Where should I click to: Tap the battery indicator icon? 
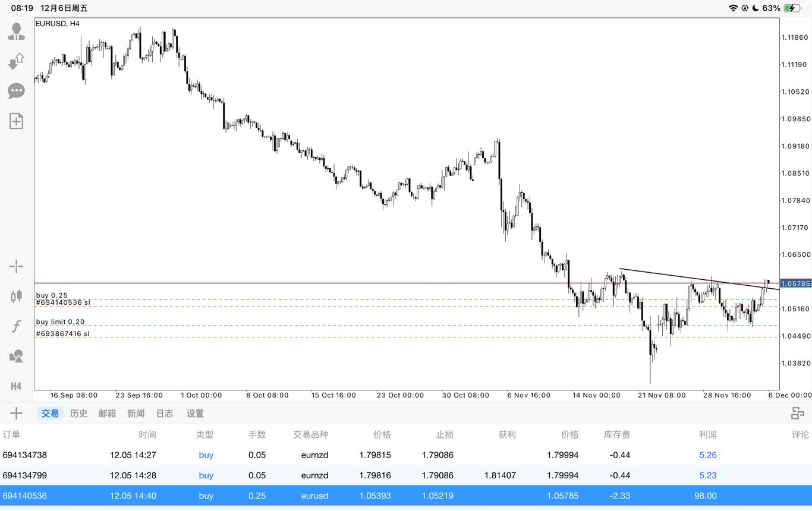[x=792, y=8]
